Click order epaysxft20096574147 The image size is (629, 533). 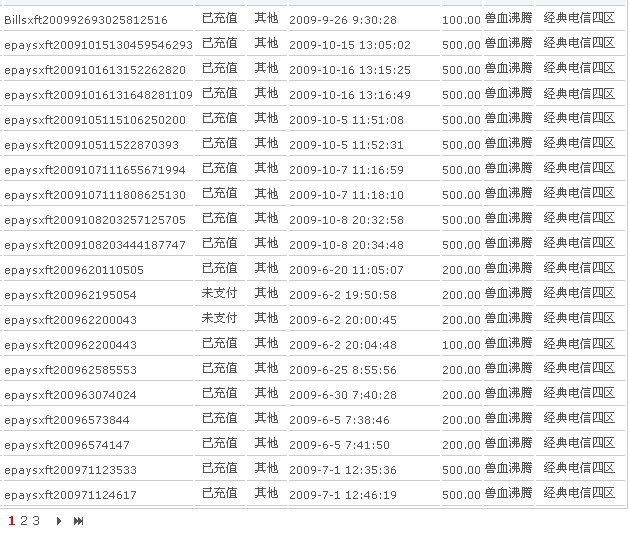(x=67, y=445)
